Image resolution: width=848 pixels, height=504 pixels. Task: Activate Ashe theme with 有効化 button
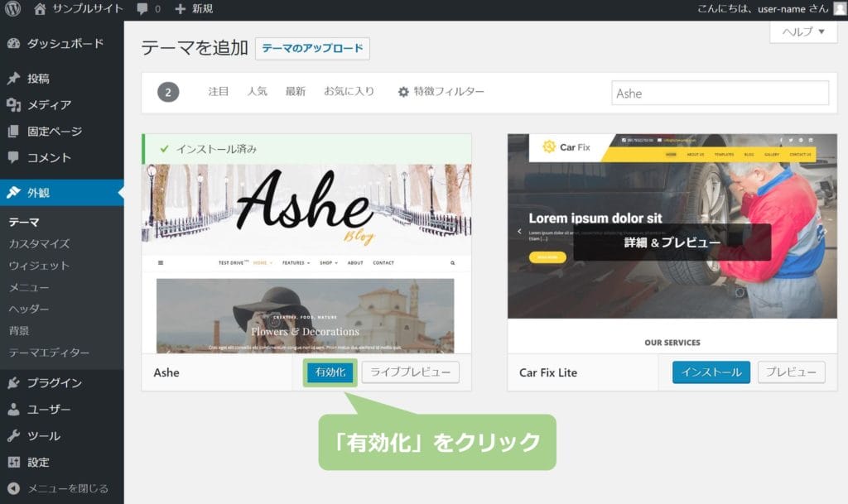click(x=330, y=372)
